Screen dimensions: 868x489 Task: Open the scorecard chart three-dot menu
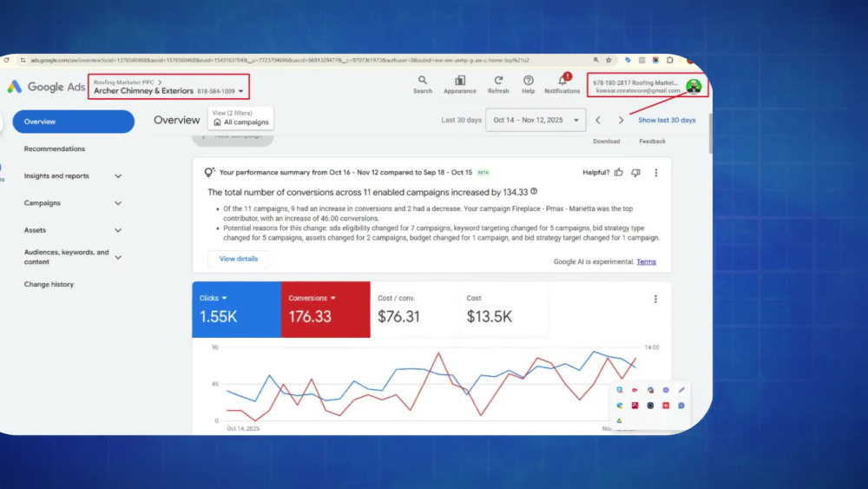[x=655, y=299]
